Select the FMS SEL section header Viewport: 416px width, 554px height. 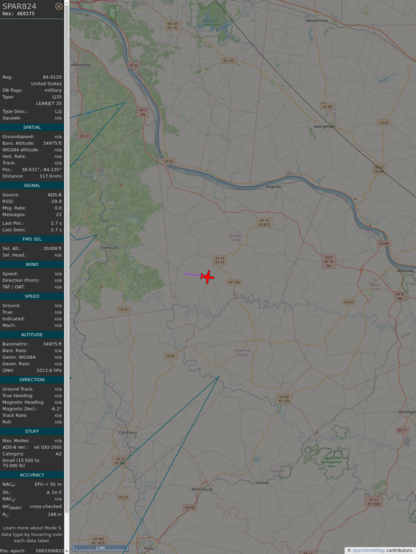click(32, 239)
